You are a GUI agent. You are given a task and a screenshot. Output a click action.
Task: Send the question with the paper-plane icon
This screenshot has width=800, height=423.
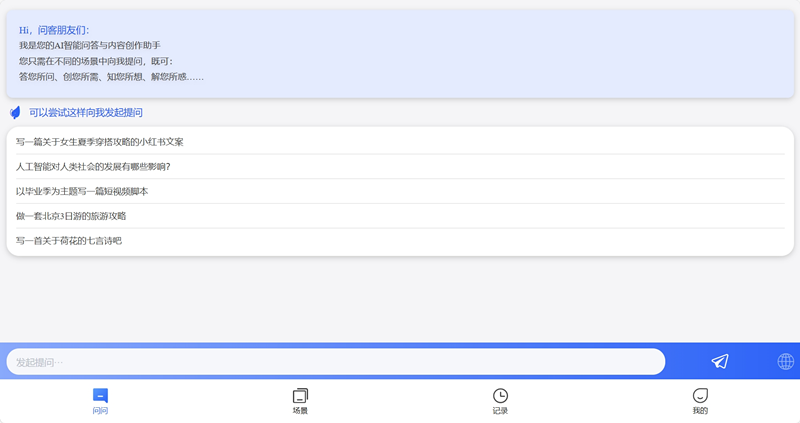(x=720, y=361)
